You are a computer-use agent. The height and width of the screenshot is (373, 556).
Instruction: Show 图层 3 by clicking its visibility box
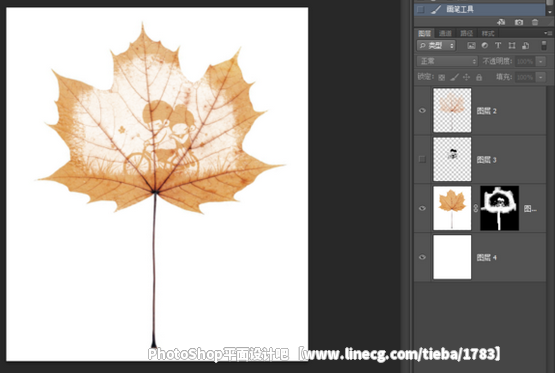point(422,159)
